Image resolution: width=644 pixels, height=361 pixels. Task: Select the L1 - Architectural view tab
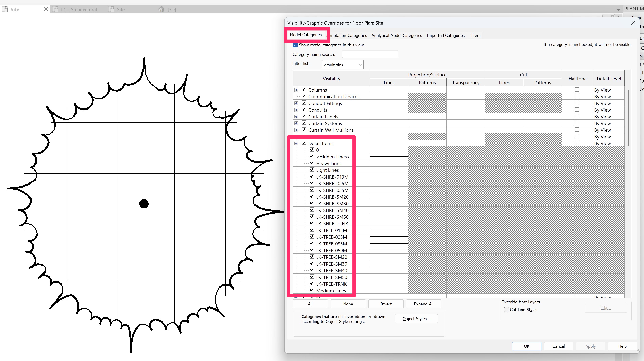[79, 9]
